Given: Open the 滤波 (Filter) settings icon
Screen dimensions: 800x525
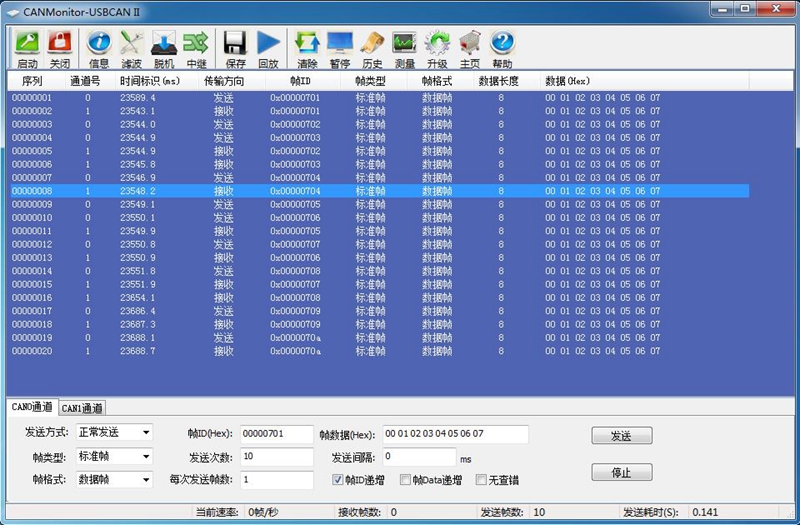Looking at the screenshot, I should coord(131,44).
